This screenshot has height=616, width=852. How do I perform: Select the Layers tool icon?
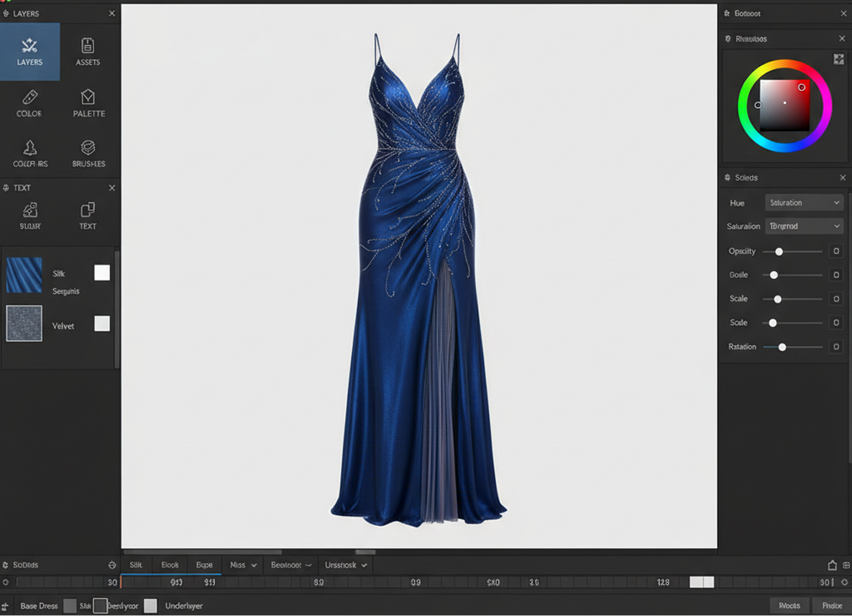tap(29, 52)
